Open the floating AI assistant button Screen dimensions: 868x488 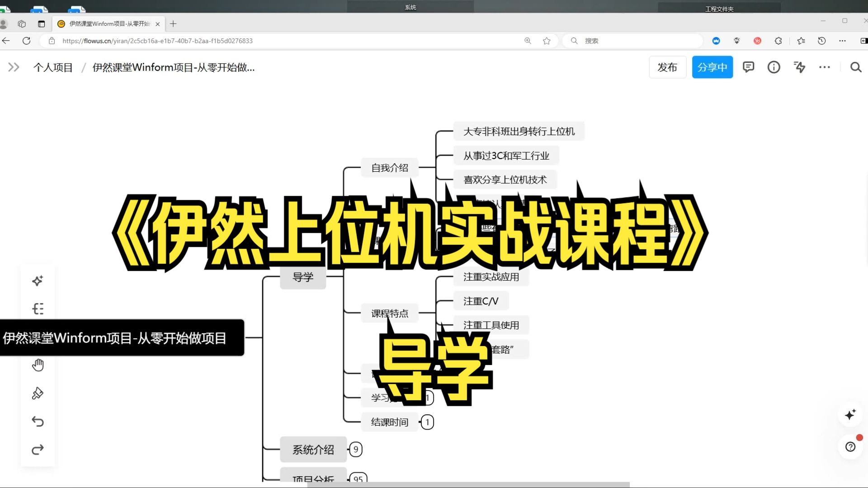click(x=850, y=414)
